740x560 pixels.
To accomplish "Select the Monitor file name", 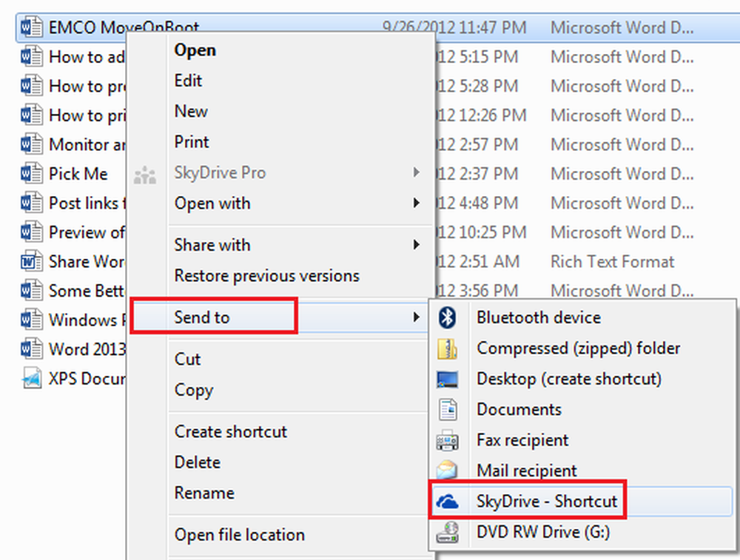I will pos(87,144).
